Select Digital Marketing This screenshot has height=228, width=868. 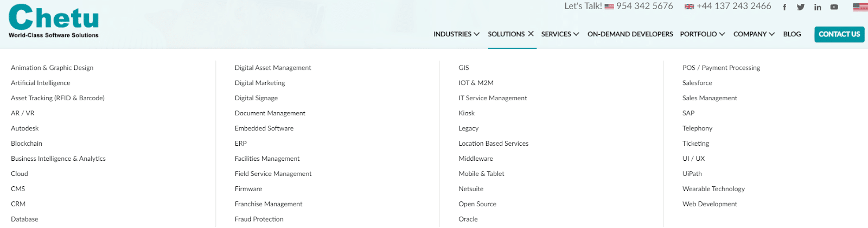click(260, 83)
